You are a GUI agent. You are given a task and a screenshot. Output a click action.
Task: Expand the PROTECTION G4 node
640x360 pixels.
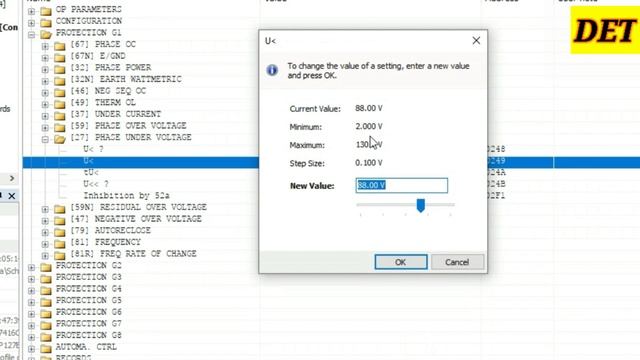click(31, 291)
